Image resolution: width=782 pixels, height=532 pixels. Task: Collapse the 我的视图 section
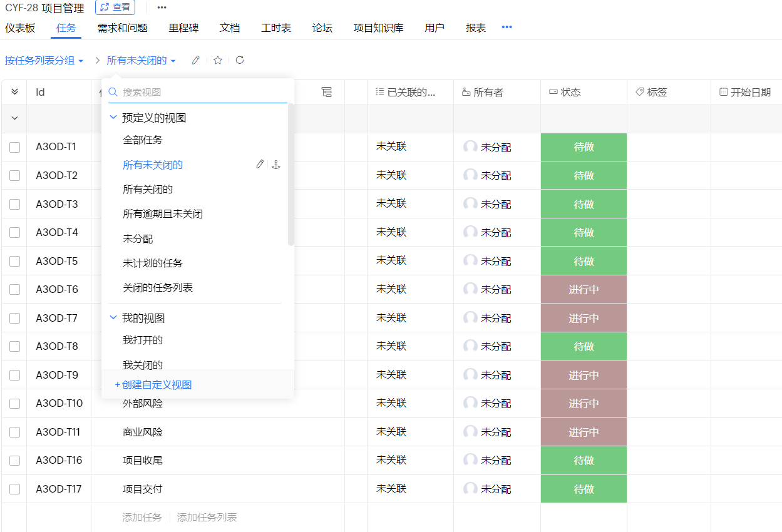click(113, 317)
